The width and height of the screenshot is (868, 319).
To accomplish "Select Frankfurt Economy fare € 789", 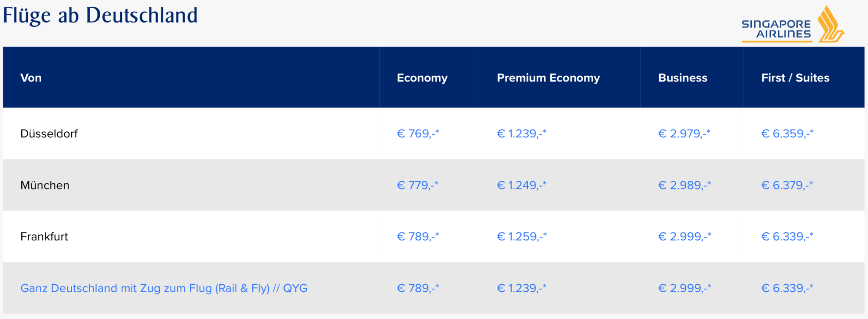I will pyautogui.click(x=418, y=237).
